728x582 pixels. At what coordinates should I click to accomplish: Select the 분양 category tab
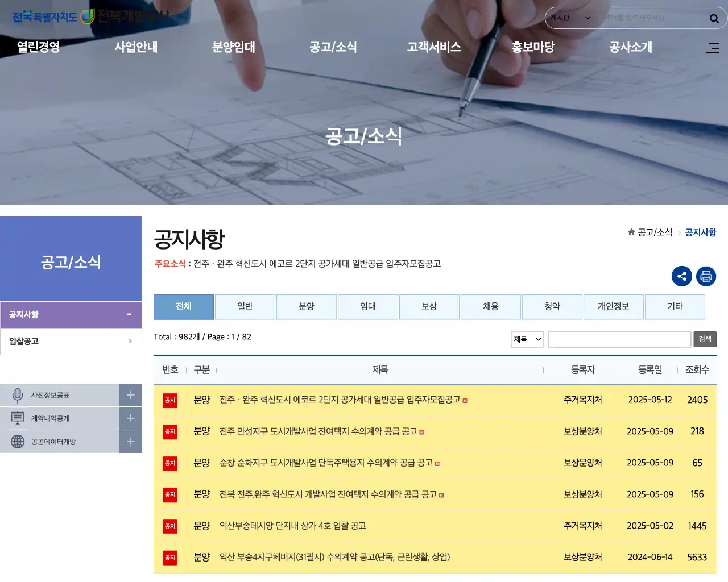[307, 307]
